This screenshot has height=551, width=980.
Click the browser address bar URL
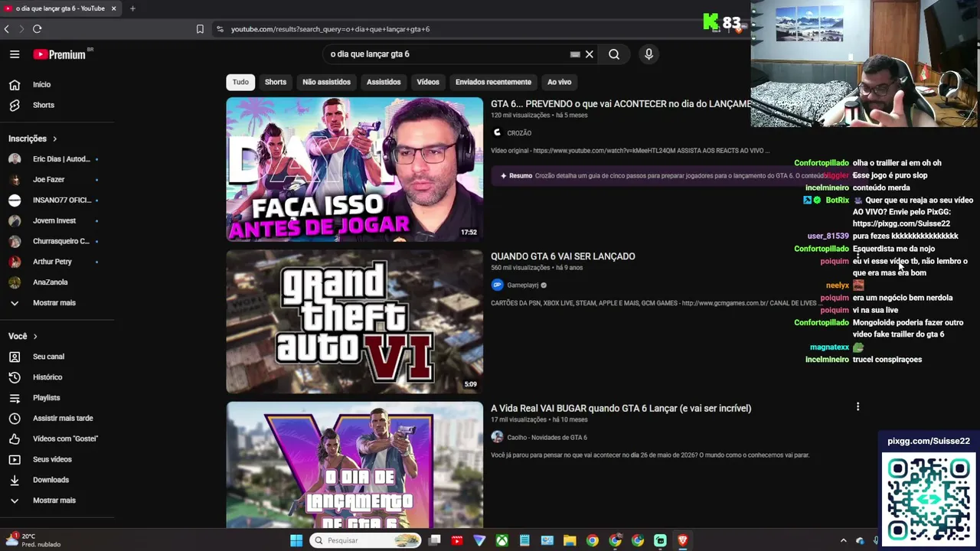330,29
